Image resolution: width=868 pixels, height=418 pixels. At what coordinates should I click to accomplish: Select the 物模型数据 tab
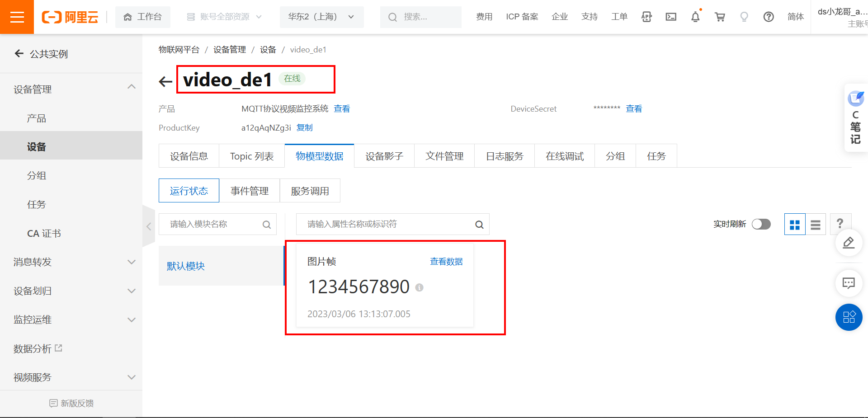pos(320,156)
